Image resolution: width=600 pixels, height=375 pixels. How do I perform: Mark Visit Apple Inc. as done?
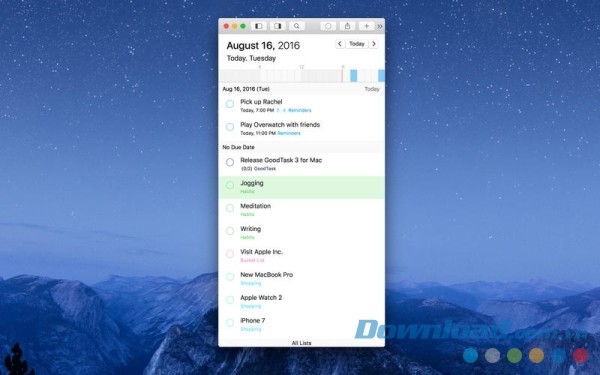coord(230,254)
